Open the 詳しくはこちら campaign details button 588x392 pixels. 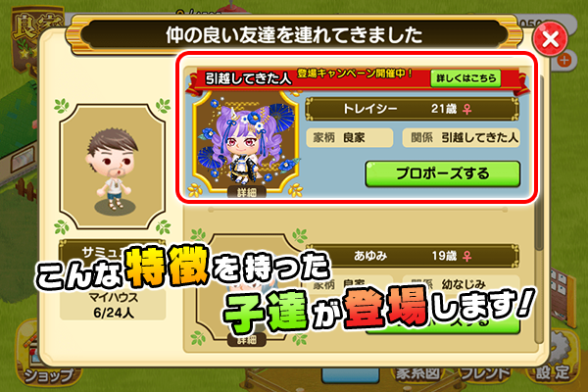coord(465,78)
